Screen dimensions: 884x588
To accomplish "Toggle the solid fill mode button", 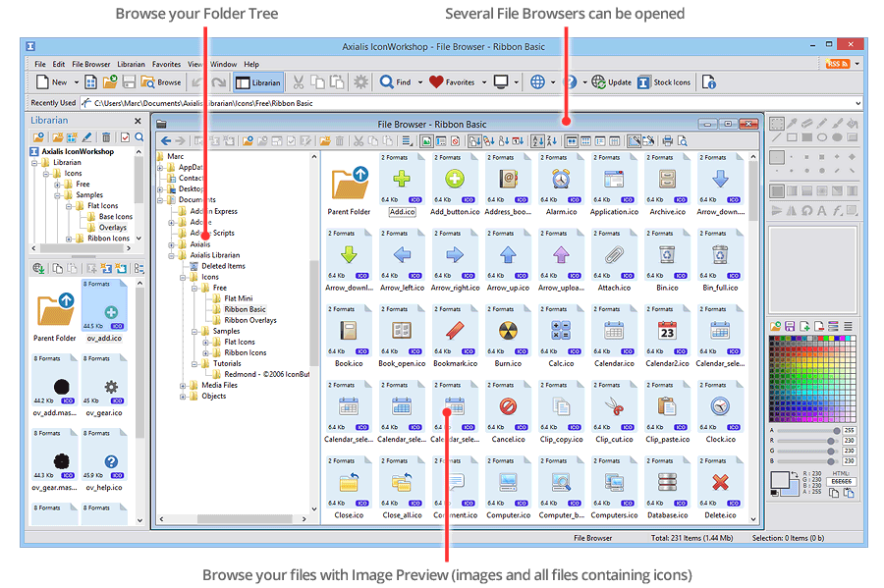I will click(x=777, y=191).
